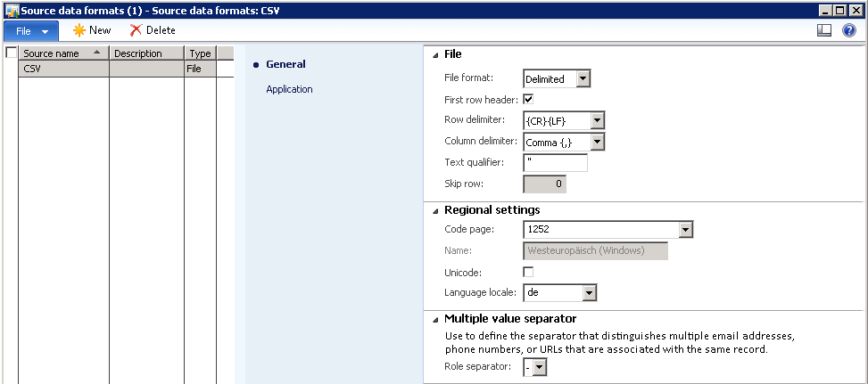Collapse the File section

(x=436, y=54)
